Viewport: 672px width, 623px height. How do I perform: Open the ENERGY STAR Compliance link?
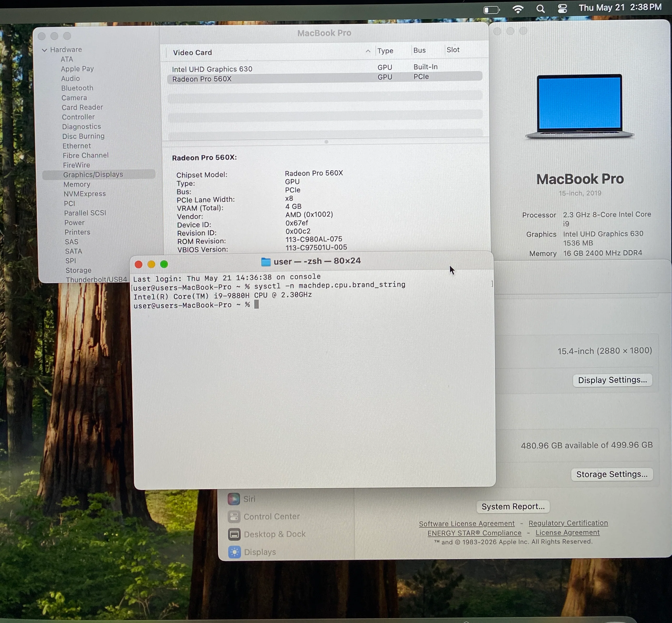475,533
